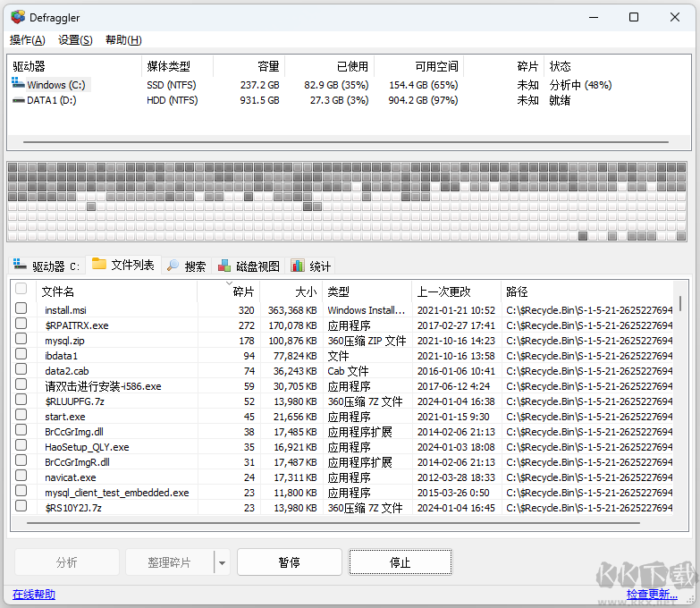The width and height of the screenshot is (700, 608).
Task: Click the 分析中 (48%) status text
Action: tap(580, 85)
